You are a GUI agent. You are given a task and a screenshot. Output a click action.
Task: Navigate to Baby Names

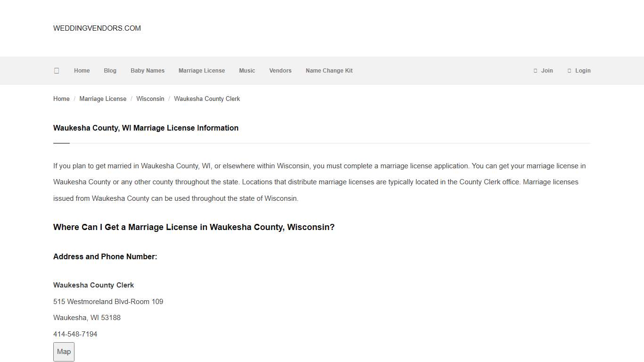coord(148,70)
